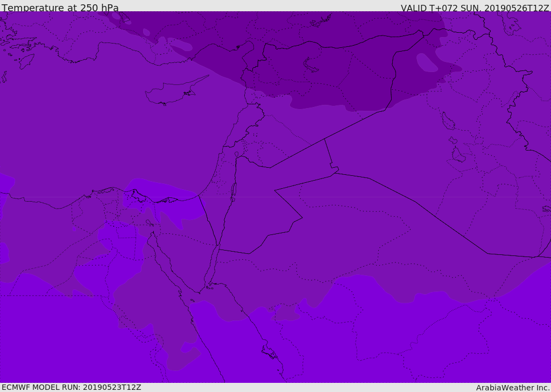Screen dimensions: 551x392
Task: Click the ECMWF MODEL RUN label
Action: click(72, 387)
